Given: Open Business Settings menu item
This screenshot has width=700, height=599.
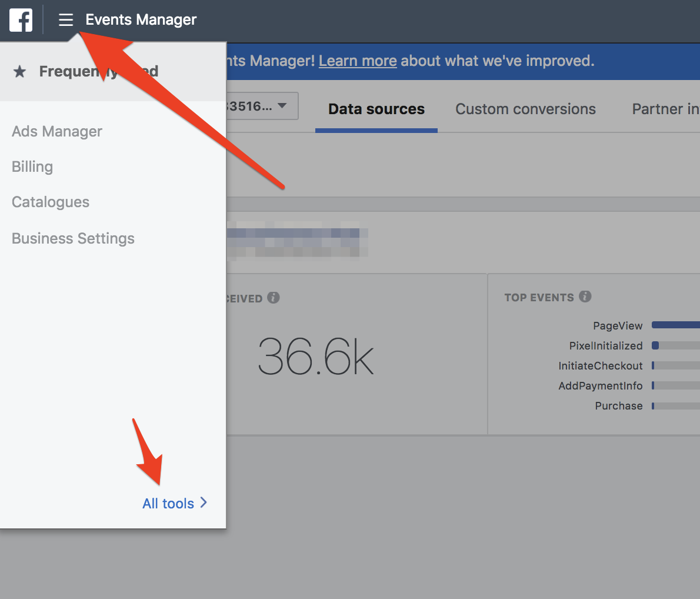Looking at the screenshot, I should 73,238.
